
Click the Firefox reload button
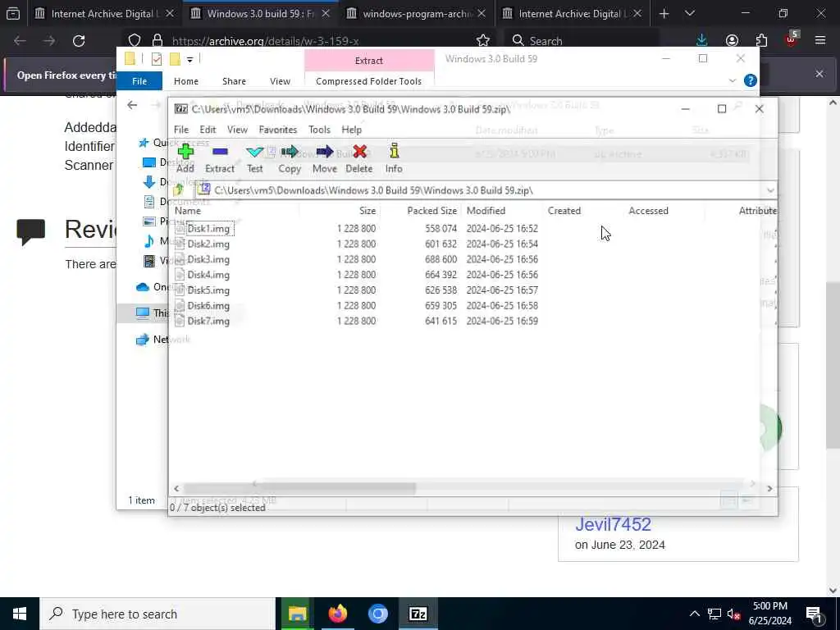(x=79, y=41)
